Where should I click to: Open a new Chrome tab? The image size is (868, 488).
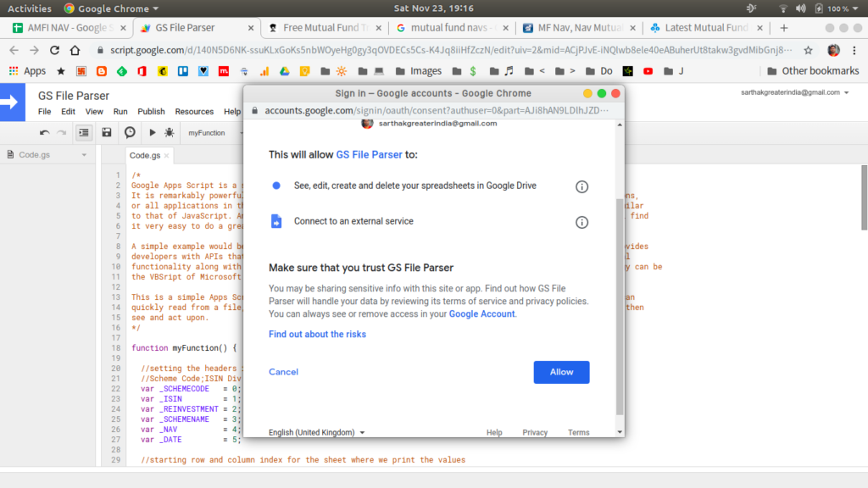coord(783,28)
